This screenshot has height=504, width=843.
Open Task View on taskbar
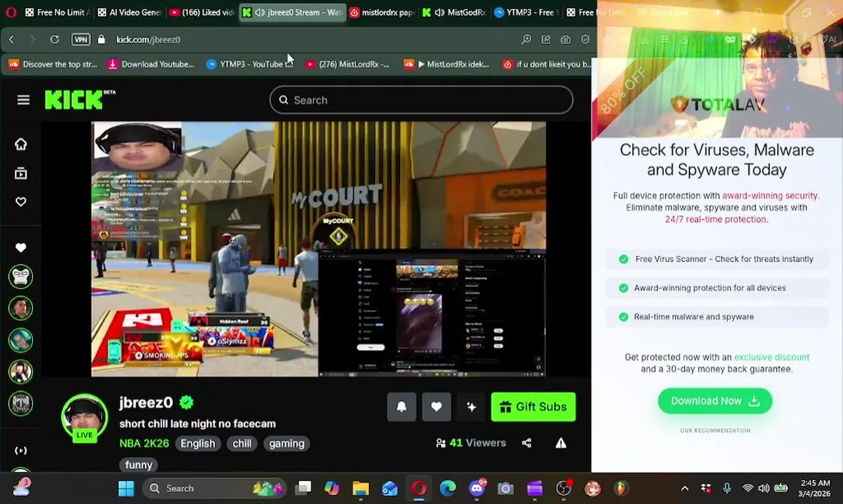click(303, 489)
